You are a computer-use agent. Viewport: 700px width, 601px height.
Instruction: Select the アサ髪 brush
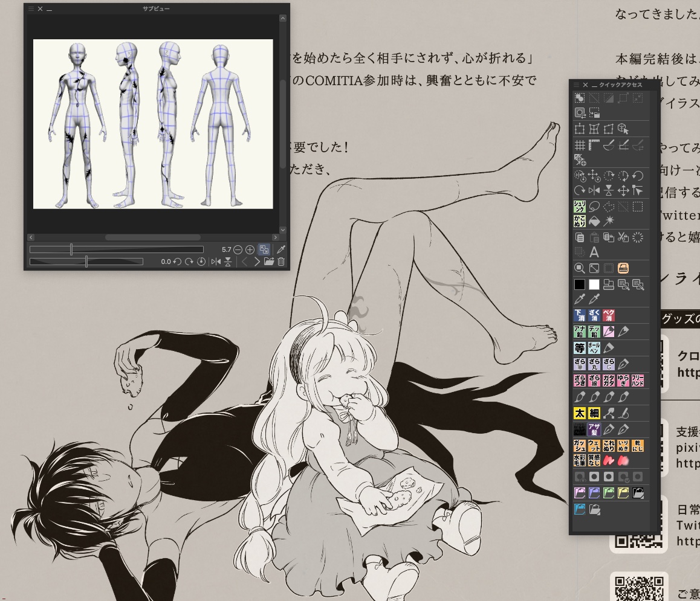click(594, 429)
